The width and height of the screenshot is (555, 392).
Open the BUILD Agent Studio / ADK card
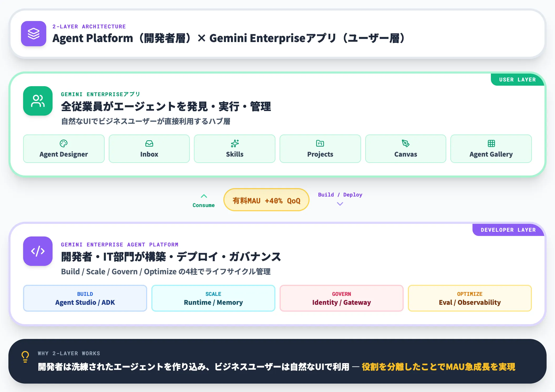click(x=85, y=298)
